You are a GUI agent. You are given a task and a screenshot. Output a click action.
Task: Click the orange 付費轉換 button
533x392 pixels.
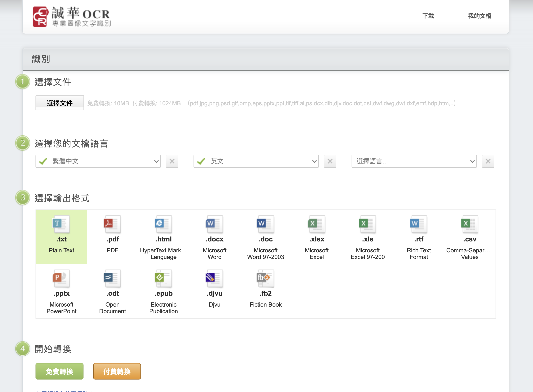coord(117,371)
